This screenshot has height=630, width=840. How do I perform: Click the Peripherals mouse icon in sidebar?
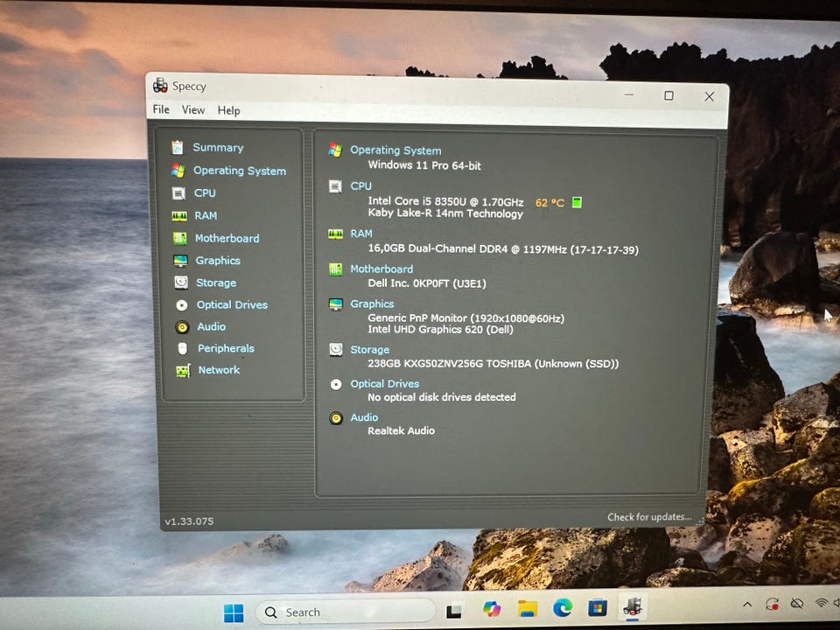tap(183, 348)
